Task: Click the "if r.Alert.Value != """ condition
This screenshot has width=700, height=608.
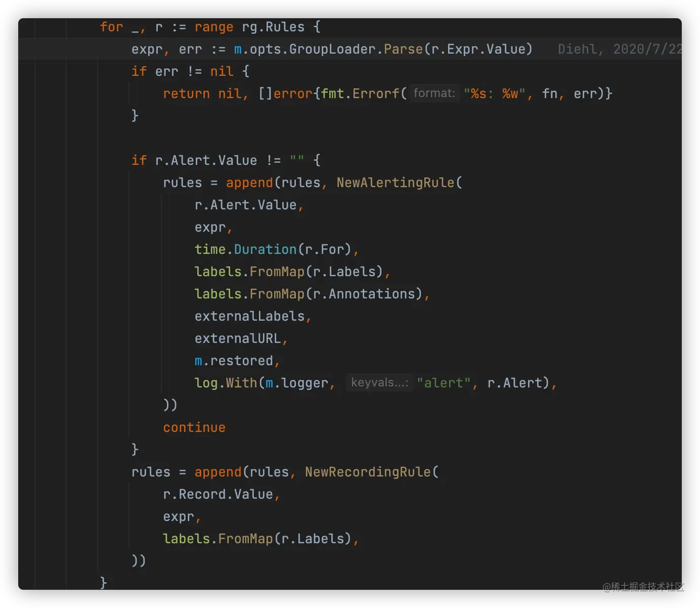Action: 218,161
